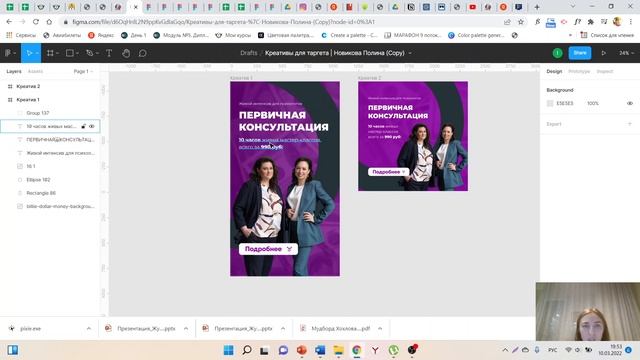Click the Share button

click(580, 53)
